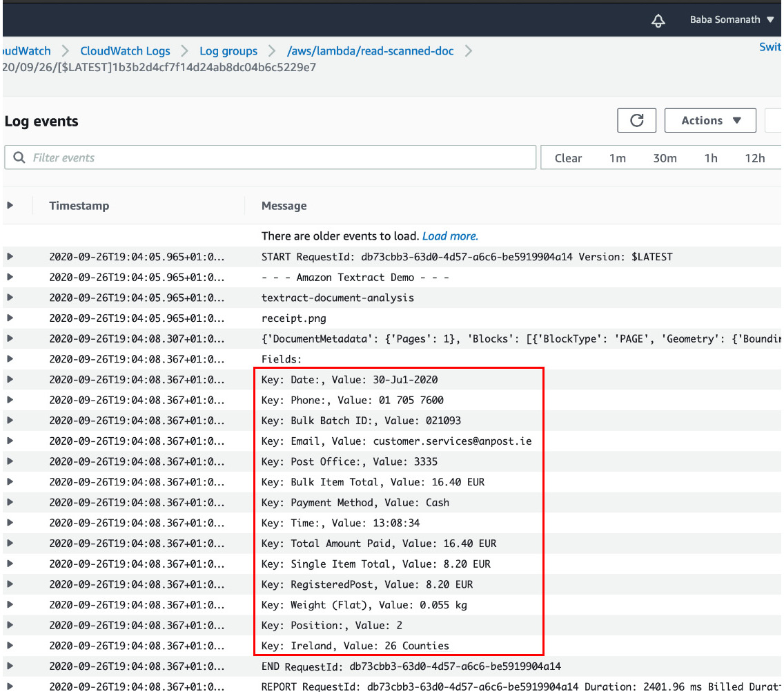Screen dimensions: 784x692
Task: Expand the 'Key: Position:' log row
Action: click(10, 626)
